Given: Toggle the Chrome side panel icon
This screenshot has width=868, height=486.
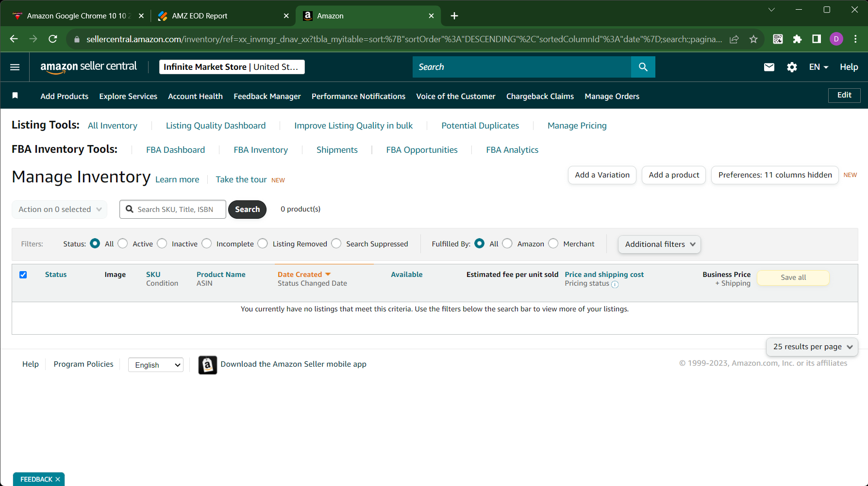Looking at the screenshot, I should [x=817, y=39].
